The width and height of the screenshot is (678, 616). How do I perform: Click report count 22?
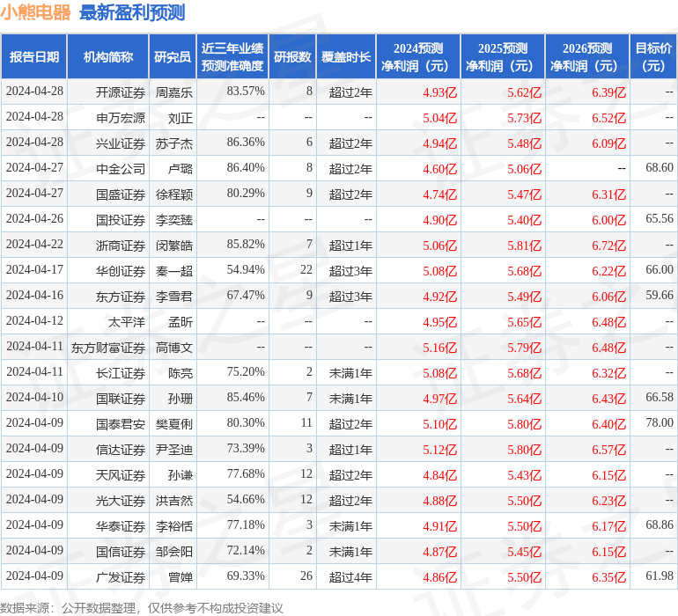coord(306,270)
